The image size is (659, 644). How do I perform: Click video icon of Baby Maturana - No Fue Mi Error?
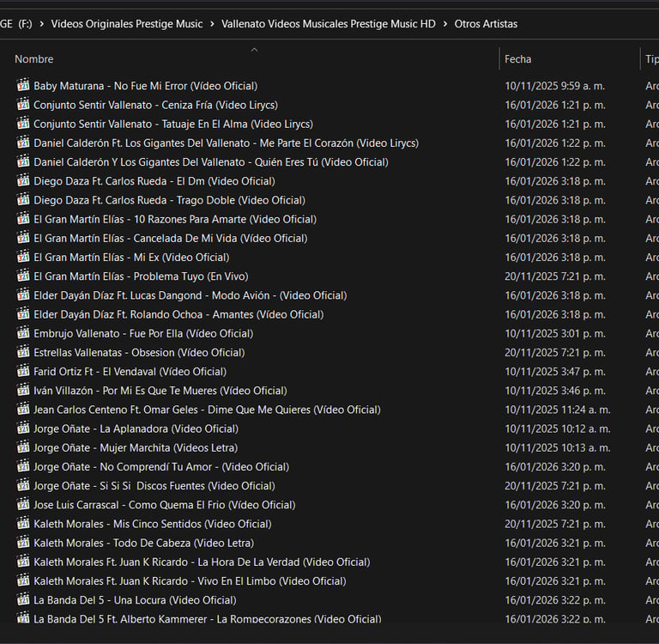coord(23,85)
